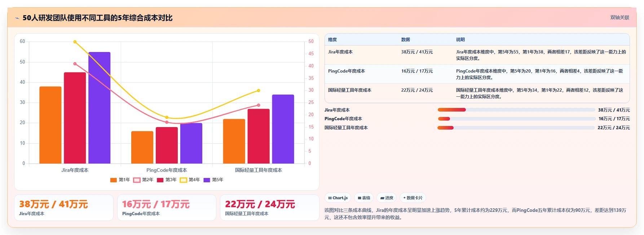Viewport: 644px width, 235px height.
Task: Click the summary paragraph starting 该图对比三条成本曲线
Action: (x=475, y=214)
